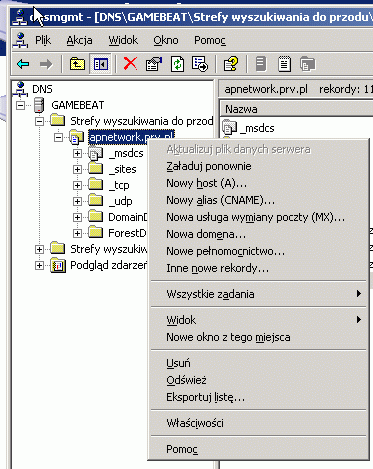Choose Nowe okno z tego miejsca

(258, 337)
